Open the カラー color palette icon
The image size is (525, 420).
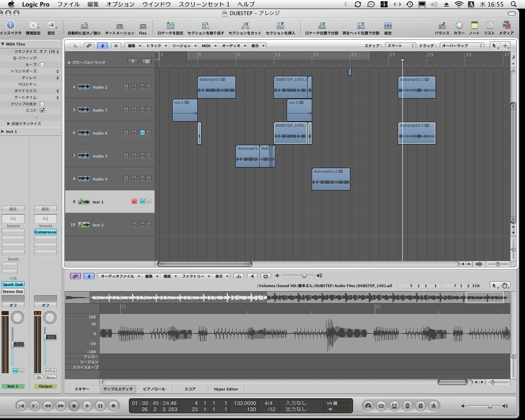click(x=459, y=25)
